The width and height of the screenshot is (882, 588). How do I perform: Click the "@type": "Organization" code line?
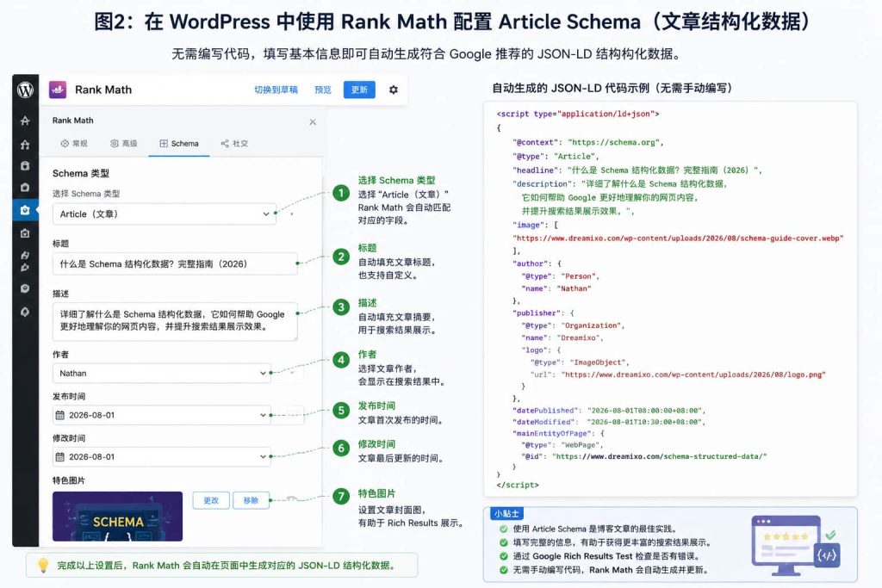point(573,325)
